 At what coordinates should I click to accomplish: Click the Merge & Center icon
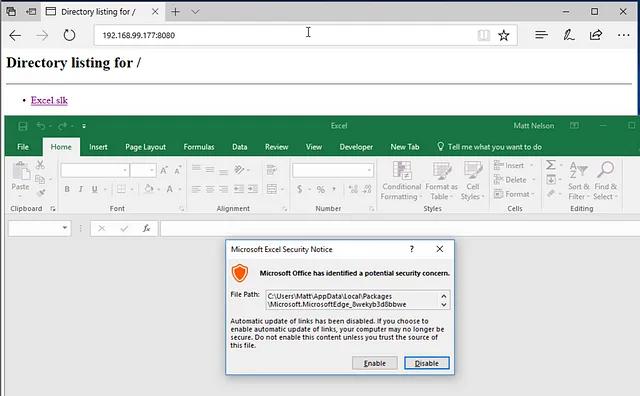tap(271, 189)
